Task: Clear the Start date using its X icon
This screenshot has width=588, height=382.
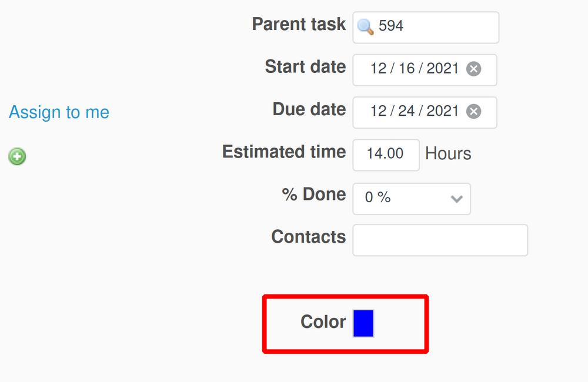Action: 474,69
